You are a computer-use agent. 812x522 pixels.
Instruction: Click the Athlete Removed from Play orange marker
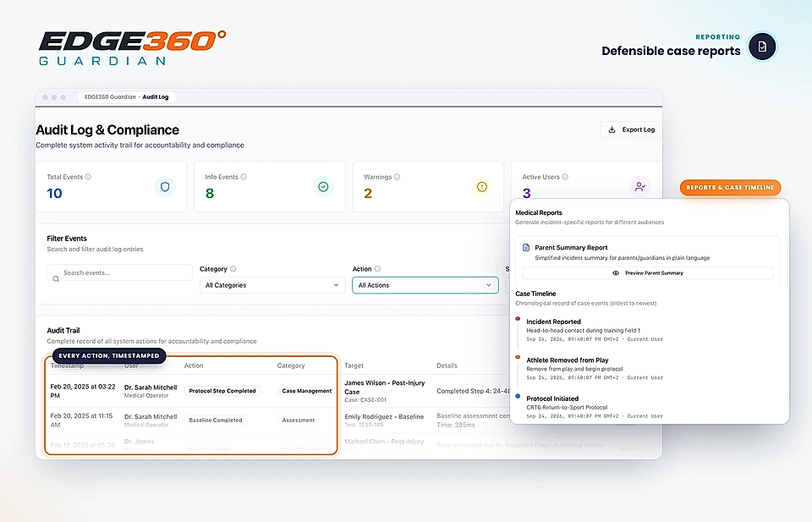(x=518, y=357)
